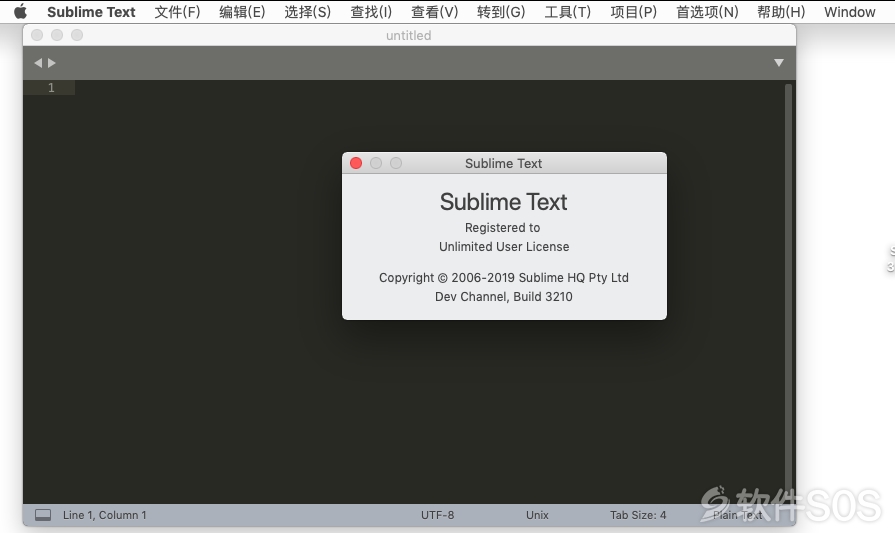The image size is (895, 533).
Task: Go to previous tab with left arrow
Action: pos(38,63)
